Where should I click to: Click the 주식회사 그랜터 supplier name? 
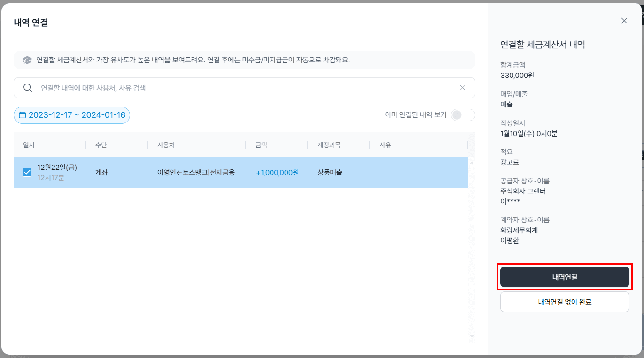523,191
